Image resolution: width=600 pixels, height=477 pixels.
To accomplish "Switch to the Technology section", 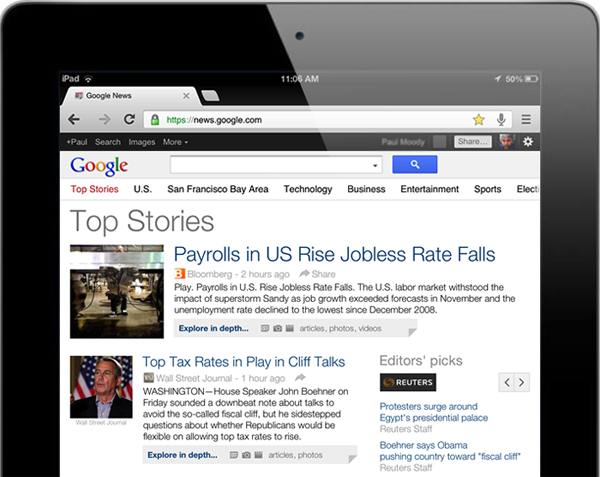I will click(x=308, y=189).
